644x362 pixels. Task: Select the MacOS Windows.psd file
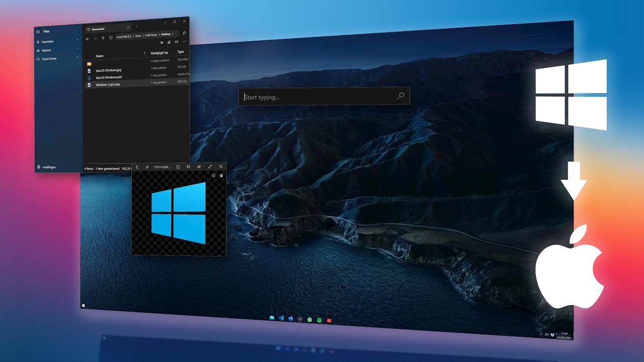tap(136, 76)
